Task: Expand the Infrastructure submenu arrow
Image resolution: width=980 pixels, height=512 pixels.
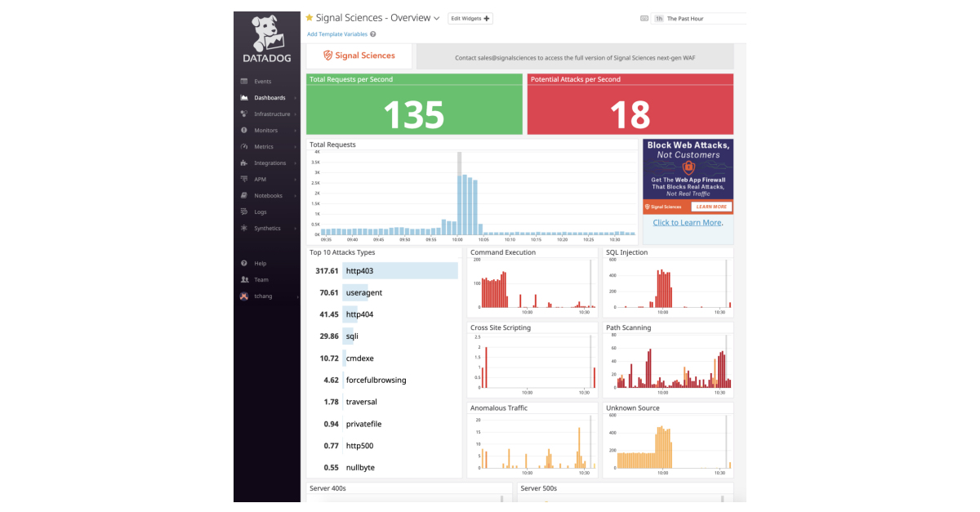Action: pyautogui.click(x=296, y=114)
